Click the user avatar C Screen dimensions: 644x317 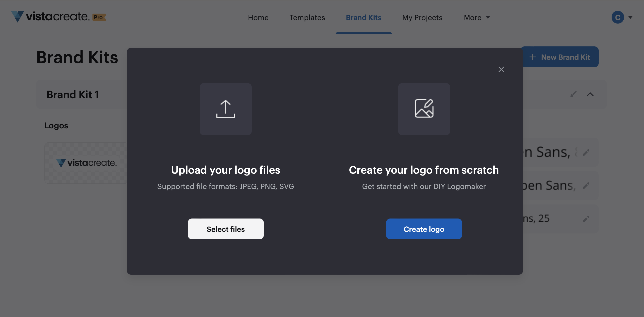click(x=617, y=17)
